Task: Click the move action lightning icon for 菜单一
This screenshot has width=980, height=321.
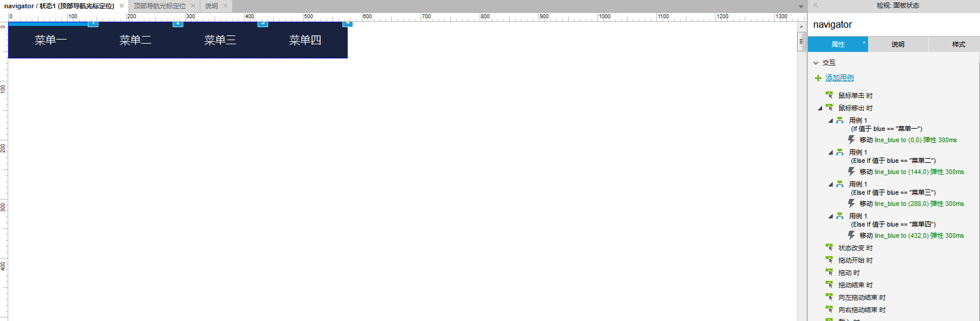Action: tap(852, 140)
